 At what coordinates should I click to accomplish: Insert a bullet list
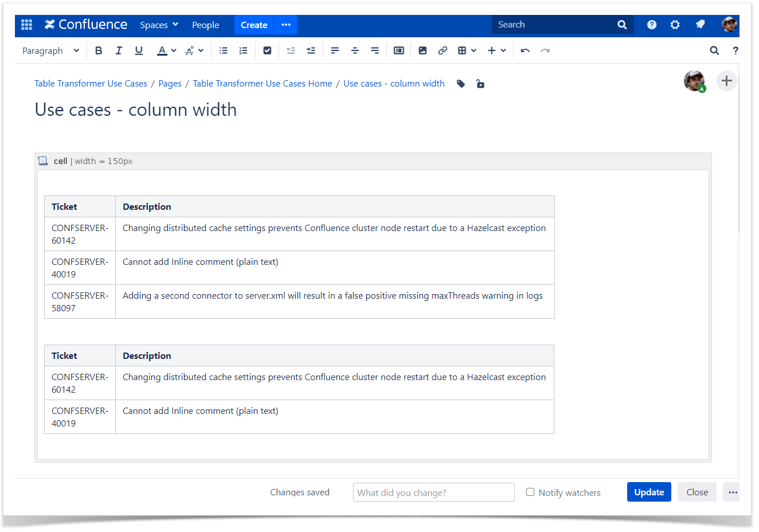click(224, 50)
